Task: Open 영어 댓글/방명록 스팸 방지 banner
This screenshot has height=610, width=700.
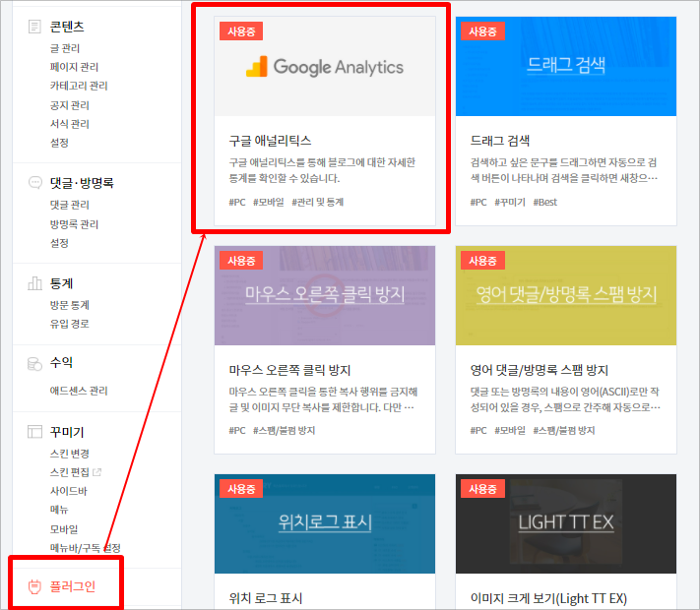Action: coord(566,295)
